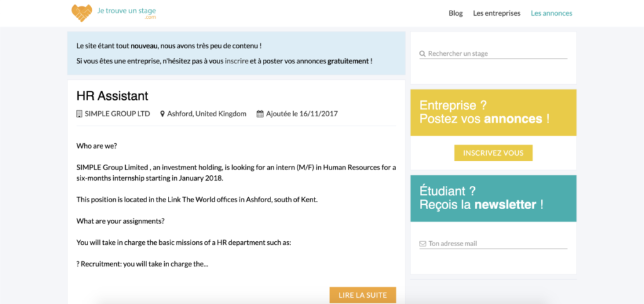The image size is (644, 304).
Task: Click the bold word 'gratuitement' in the notice
Action: [x=348, y=61]
